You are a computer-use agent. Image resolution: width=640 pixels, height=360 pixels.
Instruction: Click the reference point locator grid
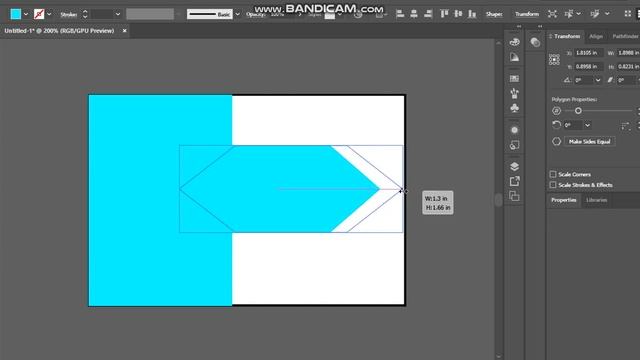coord(554,60)
